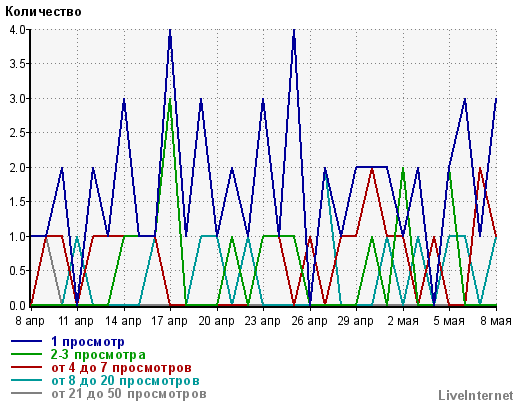The width and height of the screenshot is (520, 405).
Task: Click the '26 апр' x-axis date label
Action: click(x=309, y=321)
